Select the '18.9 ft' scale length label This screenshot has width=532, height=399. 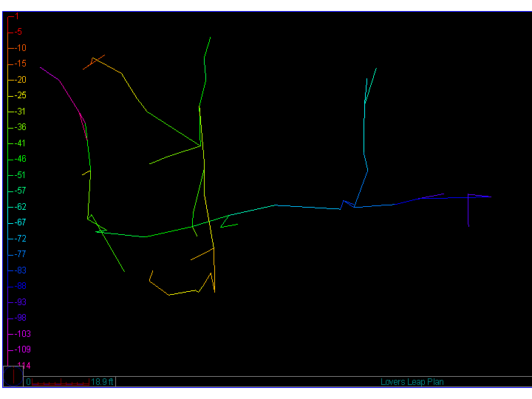102,382
